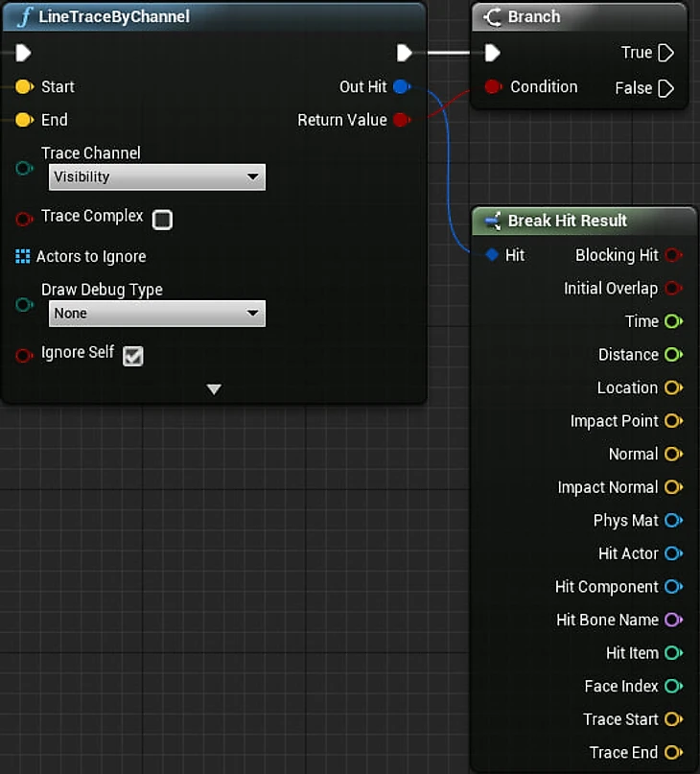Click the Branch input execution pin
The width and height of the screenshot is (700, 774).
492,53
